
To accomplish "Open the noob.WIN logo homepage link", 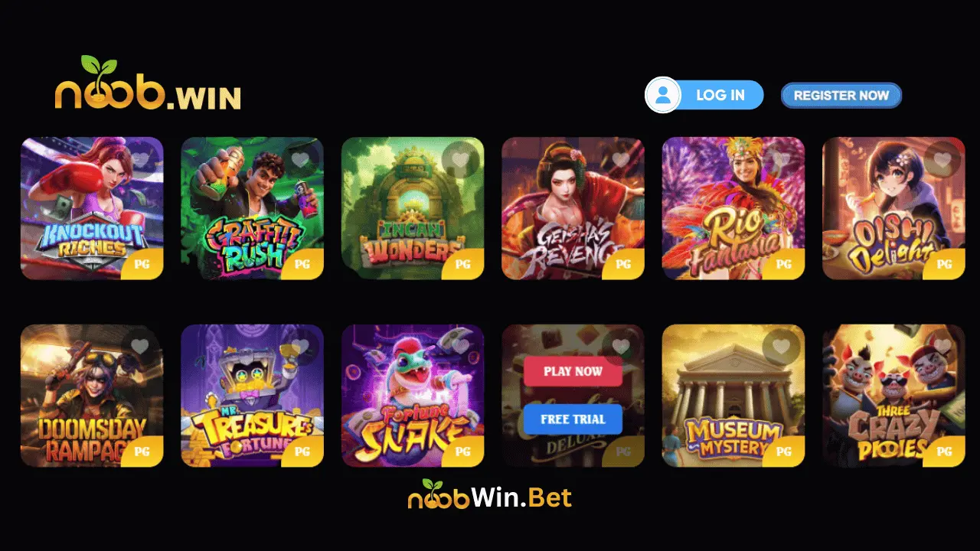I will click(148, 83).
